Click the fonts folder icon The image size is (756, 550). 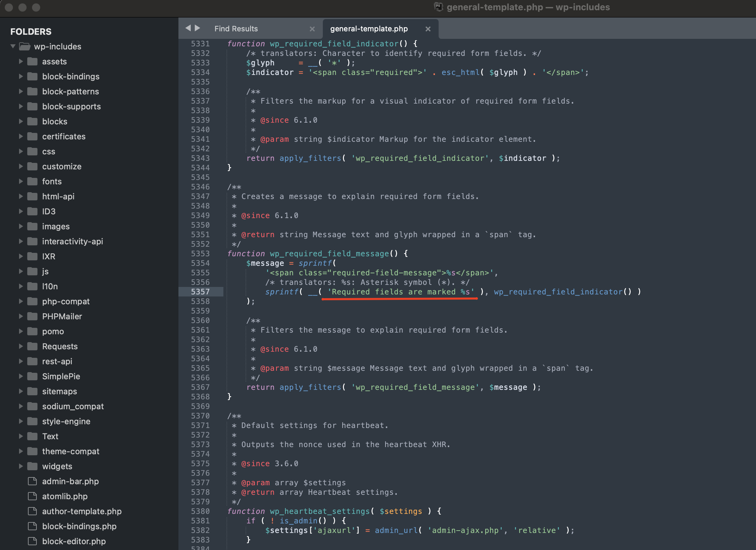32,181
